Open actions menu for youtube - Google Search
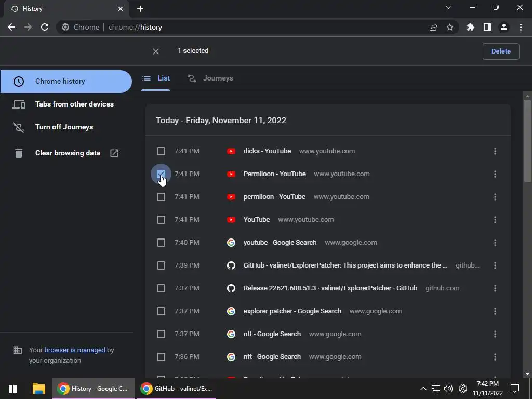The width and height of the screenshot is (532, 399). point(495,243)
